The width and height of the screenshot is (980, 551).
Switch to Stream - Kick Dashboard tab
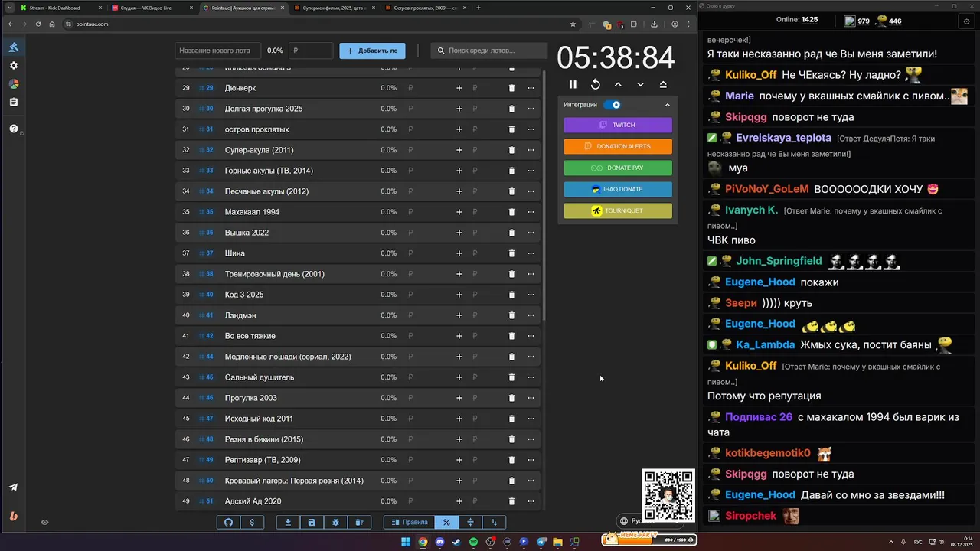[60, 8]
